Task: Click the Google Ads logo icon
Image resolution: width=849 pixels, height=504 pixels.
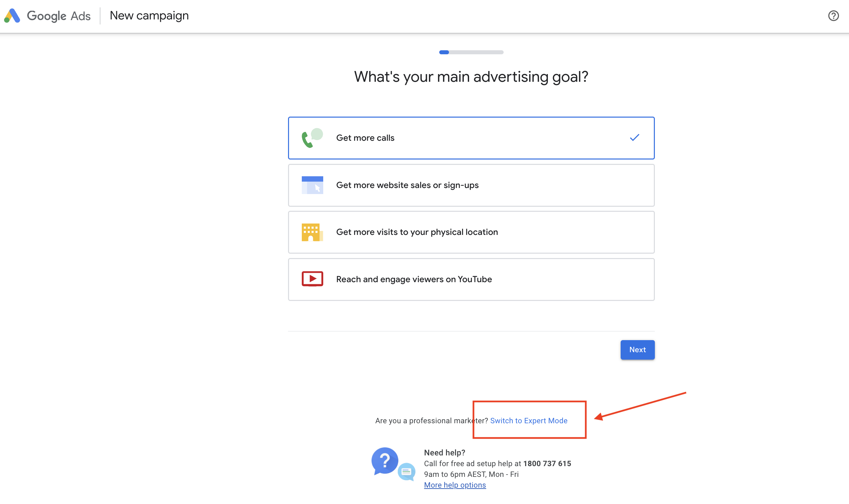Action: pos(12,16)
